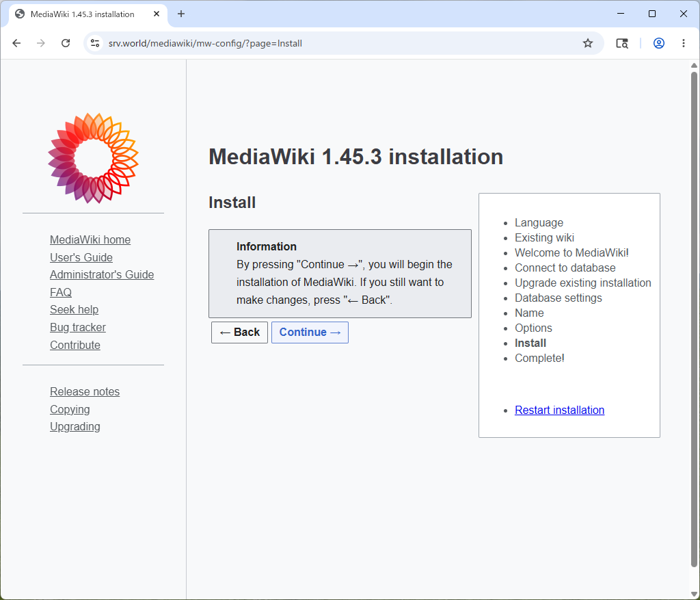
Task: Click the Language step in list
Action: (x=539, y=223)
